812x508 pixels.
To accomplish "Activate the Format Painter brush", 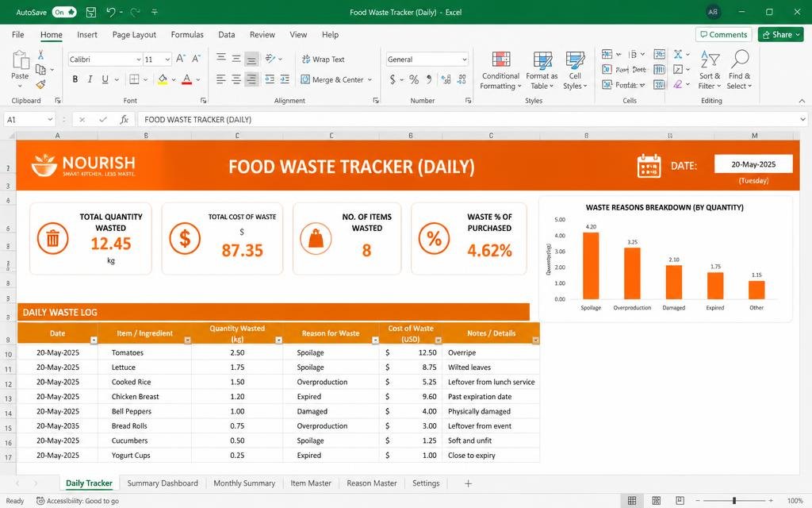I will pyautogui.click(x=41, y=84).
